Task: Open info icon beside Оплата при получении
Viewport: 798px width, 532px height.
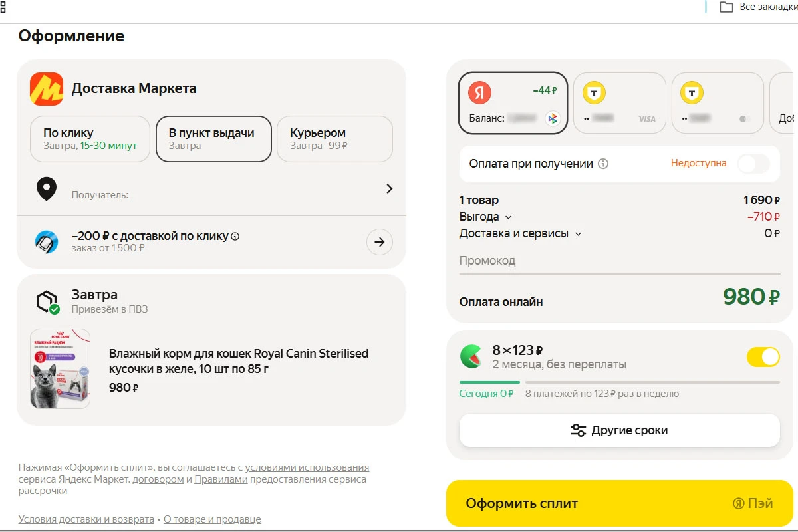Action: 603,164
